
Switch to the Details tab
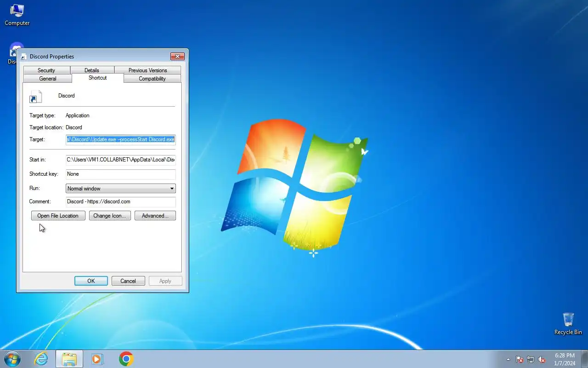92,70
